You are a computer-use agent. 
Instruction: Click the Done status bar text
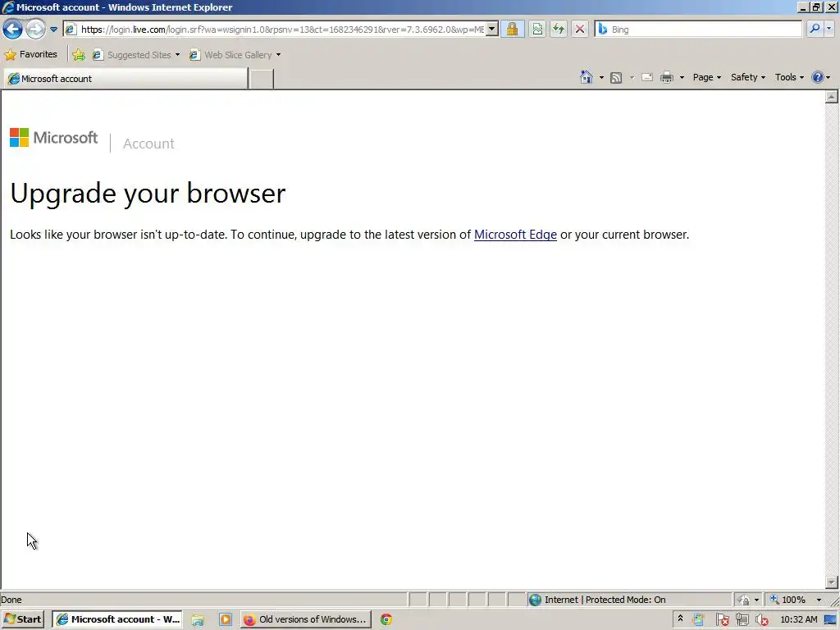(x=11, y=600)
